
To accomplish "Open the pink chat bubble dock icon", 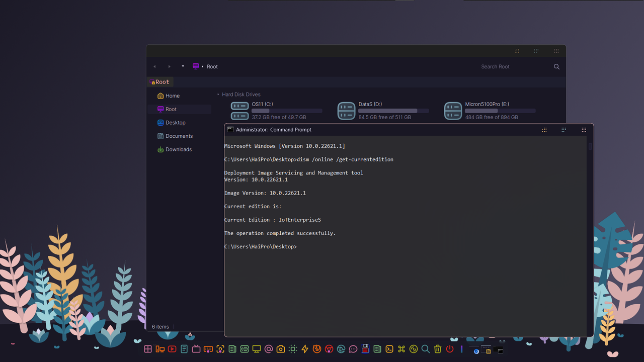I will pyautogui.click(x=353, y=349).
